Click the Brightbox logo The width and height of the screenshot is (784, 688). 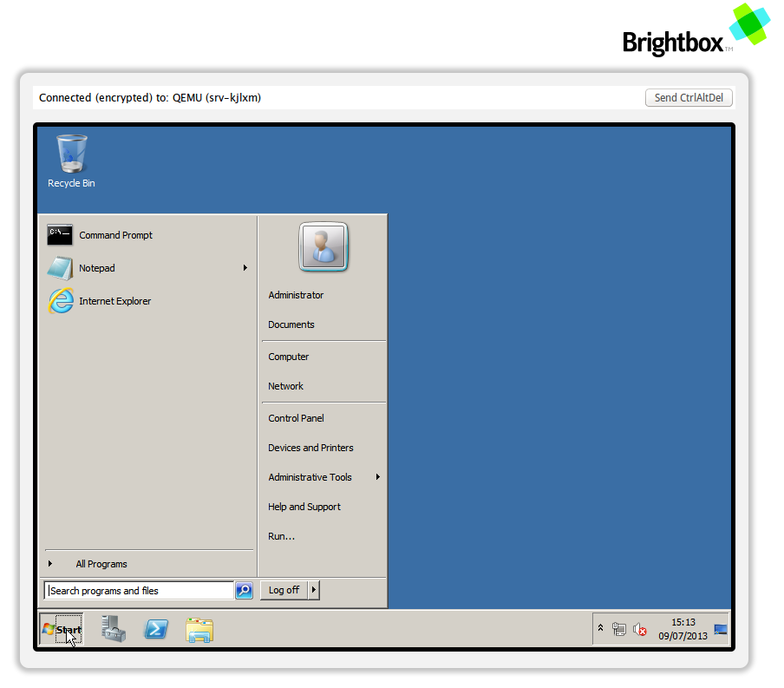pyautogui.click(x=696, y=31)
